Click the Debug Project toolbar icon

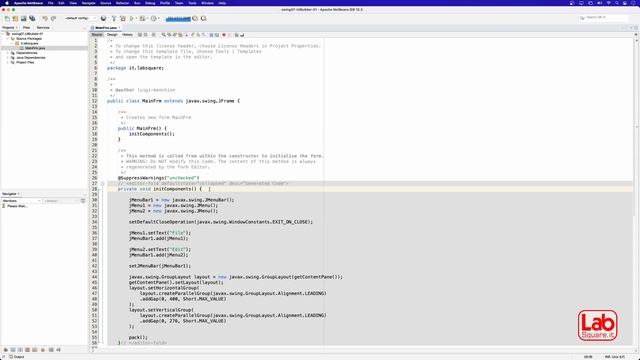[x=142, y=18]
